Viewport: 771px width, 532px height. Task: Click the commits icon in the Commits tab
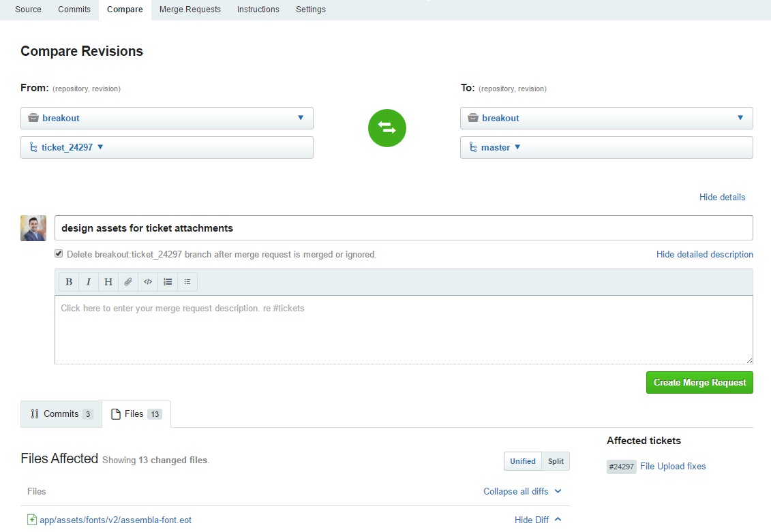coord(34,413)
